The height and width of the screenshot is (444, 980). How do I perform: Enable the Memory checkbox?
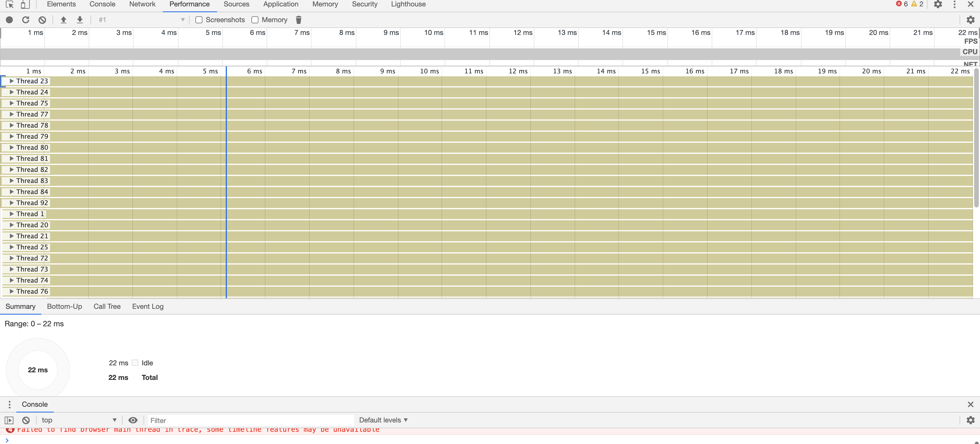255,20
